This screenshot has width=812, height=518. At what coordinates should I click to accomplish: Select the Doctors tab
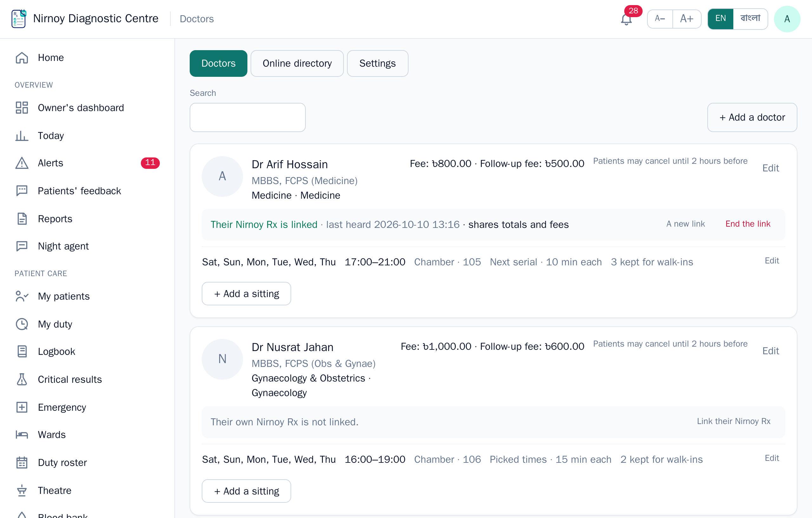coord(219,63)
